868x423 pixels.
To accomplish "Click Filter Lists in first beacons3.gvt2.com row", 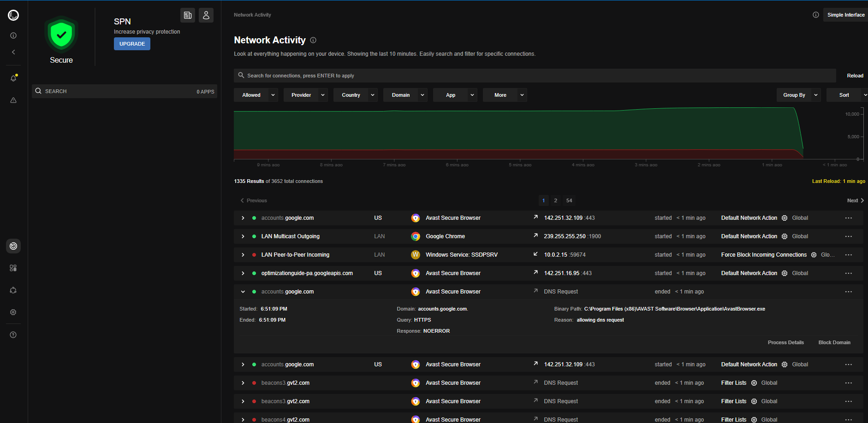I will (x=734, y=383).
